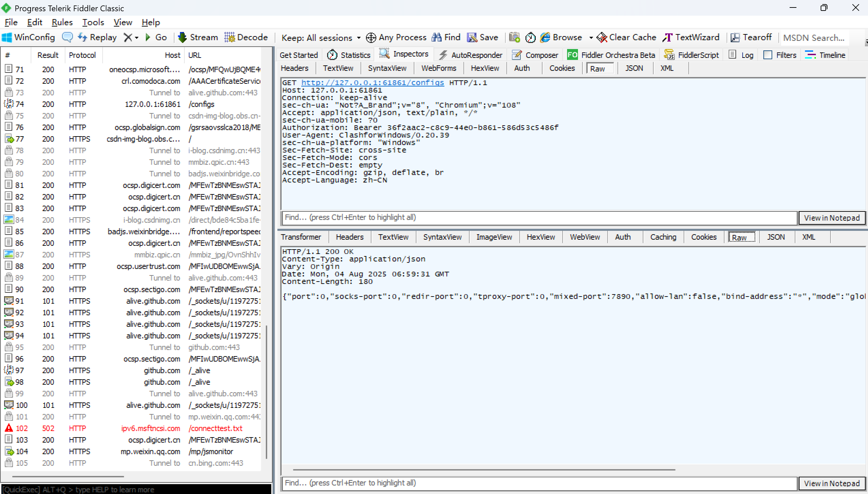This screenshot has width=868, height=494.
Task: Open the View menu
Action: (123, 22)
